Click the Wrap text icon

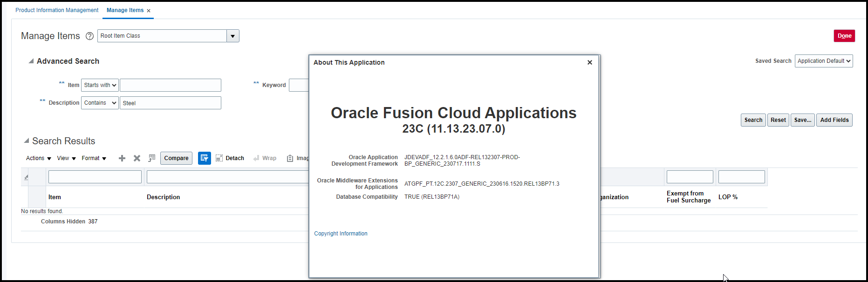(x=256, y=158)
